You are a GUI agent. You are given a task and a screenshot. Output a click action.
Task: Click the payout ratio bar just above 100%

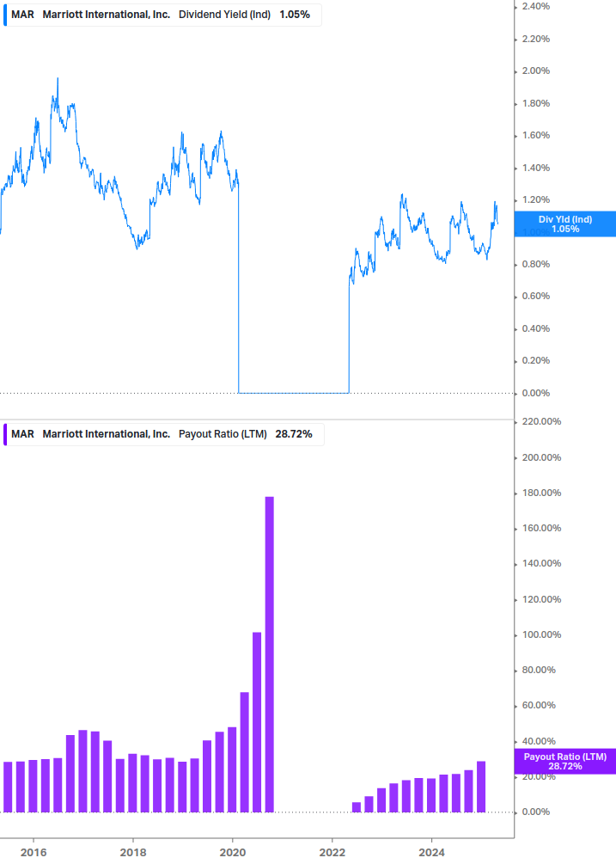pos(257,722)
